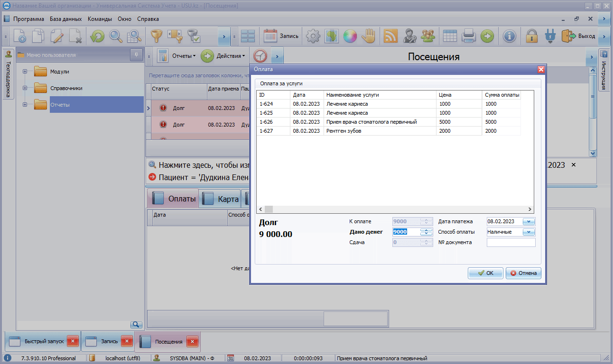Click the green refresh arrow toolbar icon
Image resolution: width=613 pixels, height=364 pixels.
tap(97, 36)
